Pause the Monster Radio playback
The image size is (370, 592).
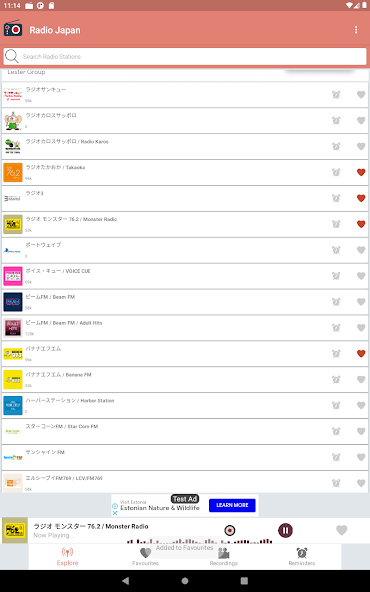point(285,530)
